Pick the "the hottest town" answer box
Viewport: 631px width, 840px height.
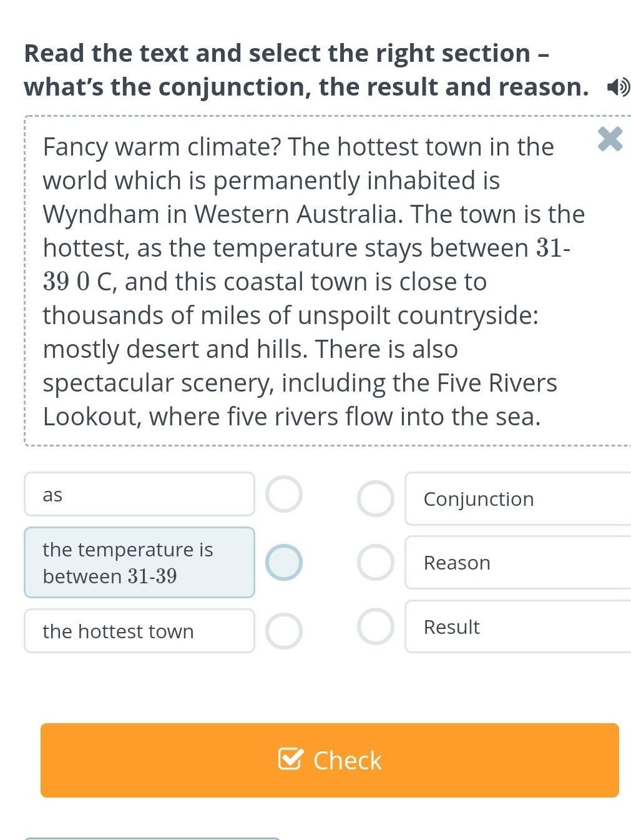(139, 631)
